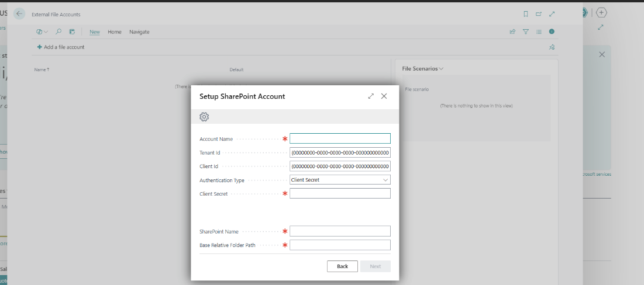The height and width of the screenshot is (285, 644).
Task: Show the list view layout icon
Action: [x=539, y=32]
